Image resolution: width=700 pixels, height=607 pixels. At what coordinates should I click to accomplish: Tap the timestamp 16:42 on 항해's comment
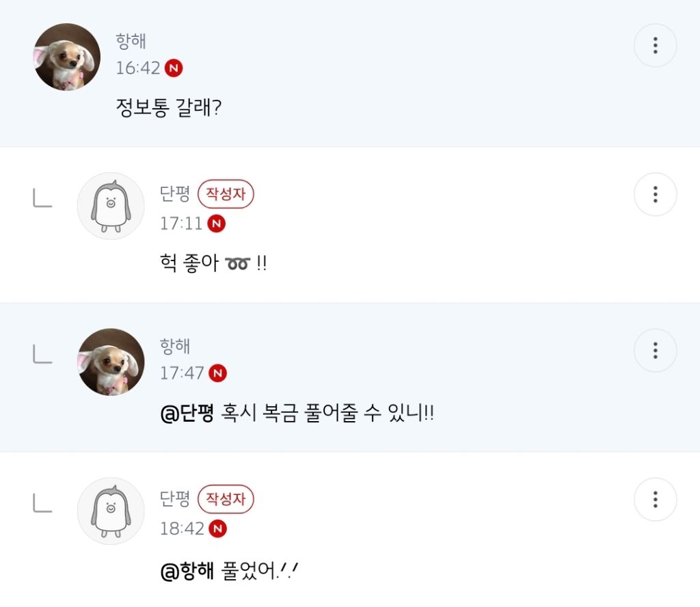coord(137,68)
